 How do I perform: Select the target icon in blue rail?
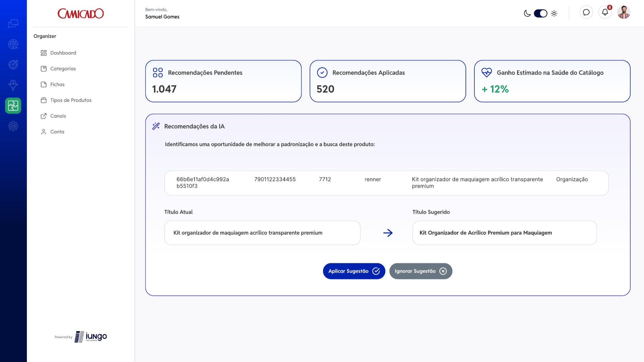click(13, 65)
